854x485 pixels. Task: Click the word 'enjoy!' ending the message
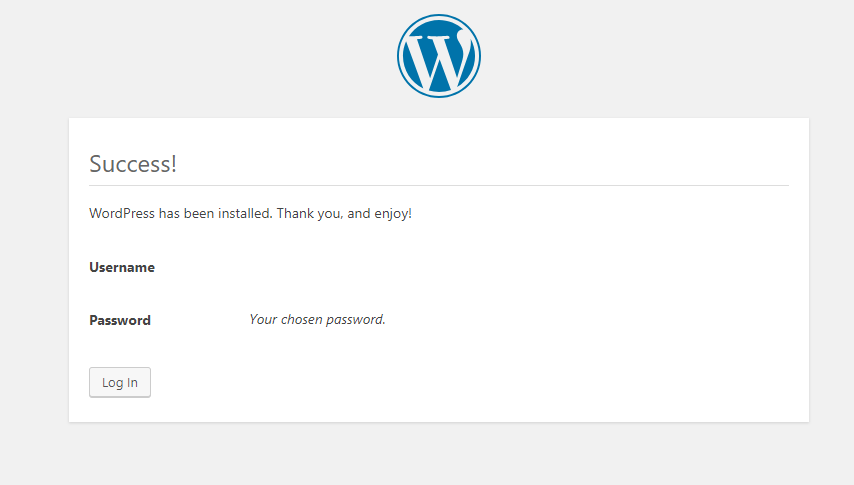click(393, 214)
